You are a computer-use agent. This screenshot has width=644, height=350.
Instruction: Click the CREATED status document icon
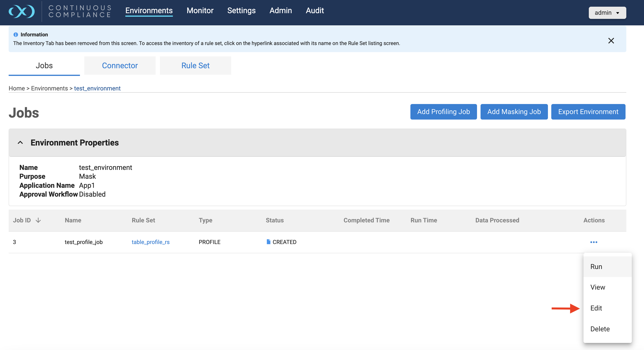coord(268,242)
